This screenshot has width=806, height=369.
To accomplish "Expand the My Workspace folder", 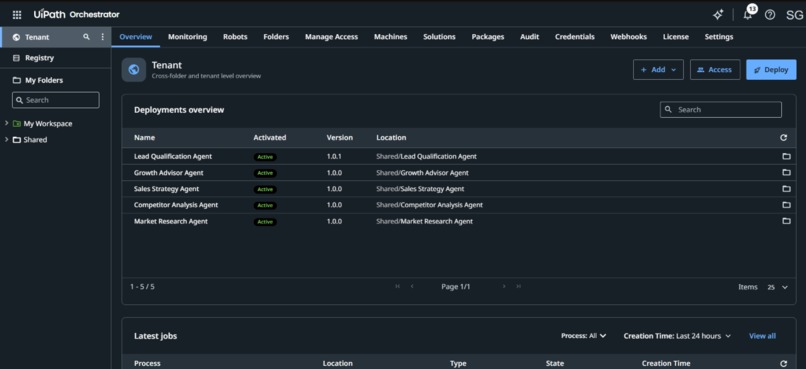I will (6, 123).
